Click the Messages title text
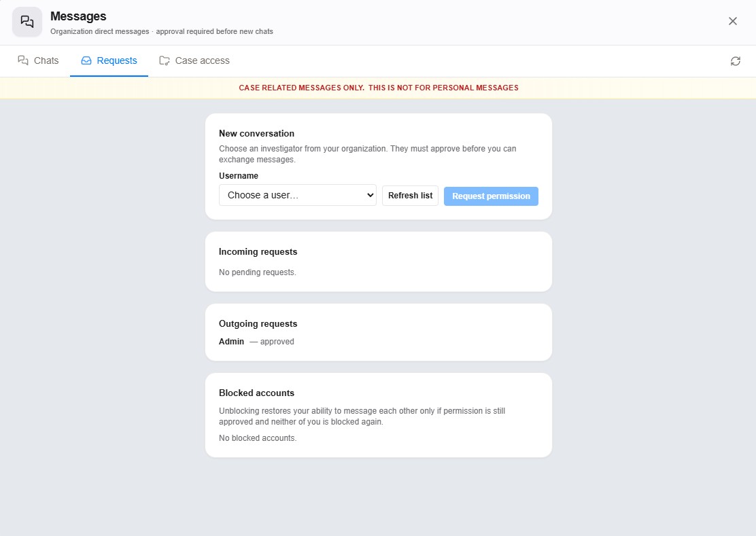 click(x=78, y=16)
